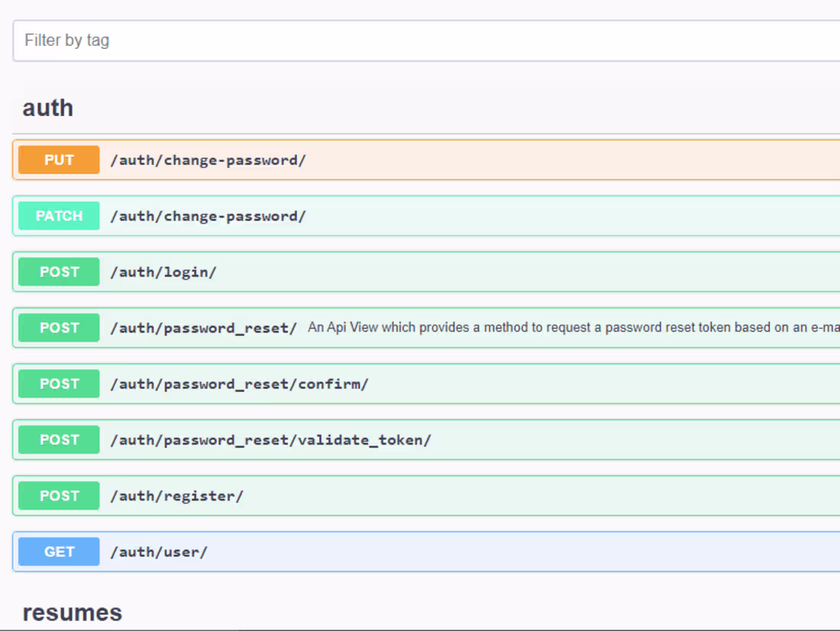Image resolution: width=840 pixels, height=631 pixels.
Task: Click the POST badge for /auth/login/
Action: pos(58,271)
